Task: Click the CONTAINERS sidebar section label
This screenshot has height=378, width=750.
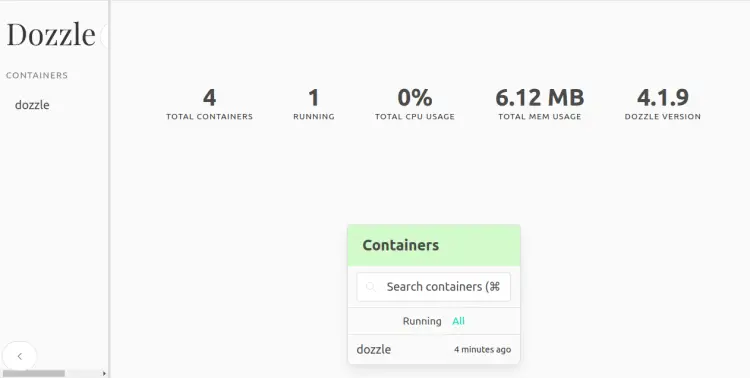Action: pyautogui.click(x=37, y=75)
